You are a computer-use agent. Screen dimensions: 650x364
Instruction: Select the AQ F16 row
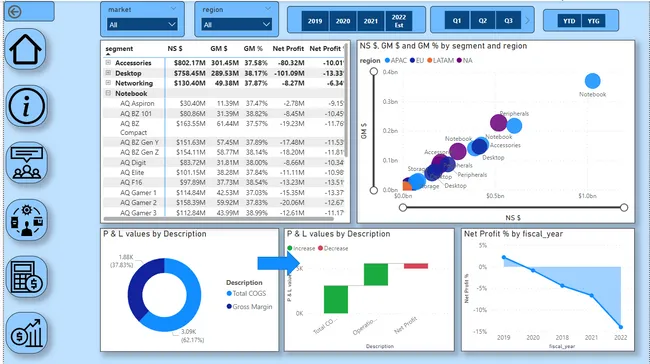click(x=223, y=182)
